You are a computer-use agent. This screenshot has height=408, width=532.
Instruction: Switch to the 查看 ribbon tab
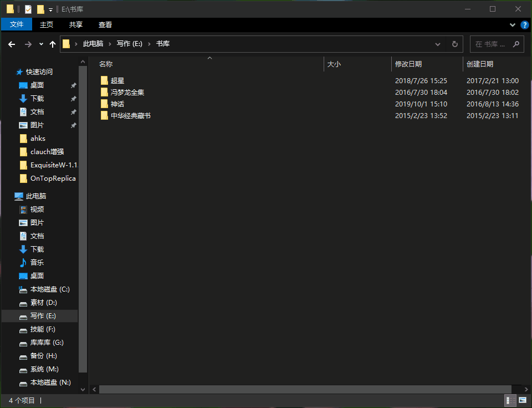pos(105,24)
